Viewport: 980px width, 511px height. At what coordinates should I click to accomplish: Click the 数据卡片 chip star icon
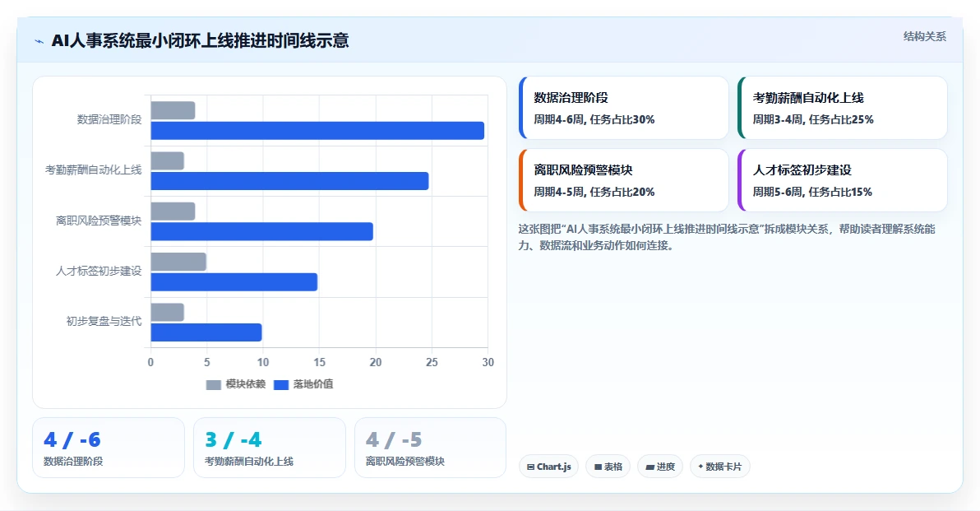point(700,467)
